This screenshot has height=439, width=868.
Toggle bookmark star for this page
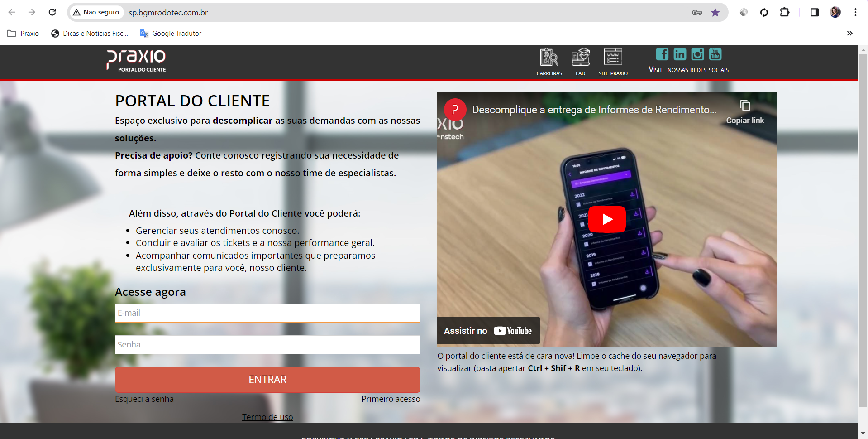click(x=715, y=12)
